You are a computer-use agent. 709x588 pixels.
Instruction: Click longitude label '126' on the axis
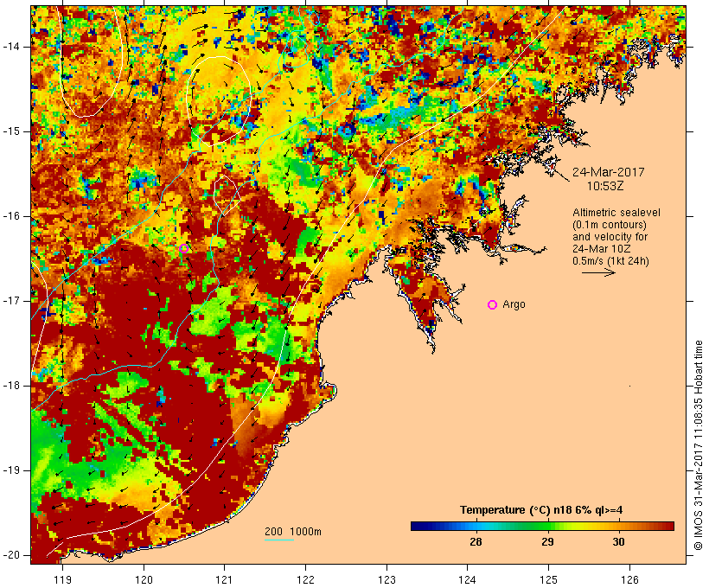629,580
